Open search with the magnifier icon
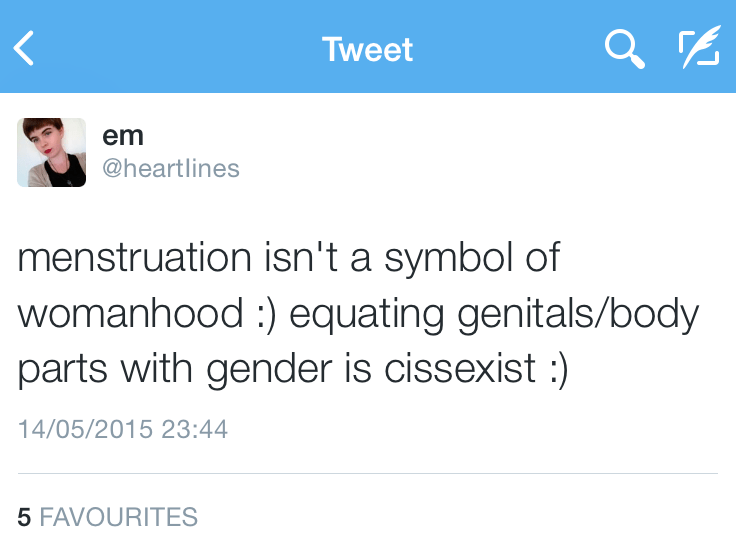This screenshot has height=559, width=736. [x=624, y=48]
